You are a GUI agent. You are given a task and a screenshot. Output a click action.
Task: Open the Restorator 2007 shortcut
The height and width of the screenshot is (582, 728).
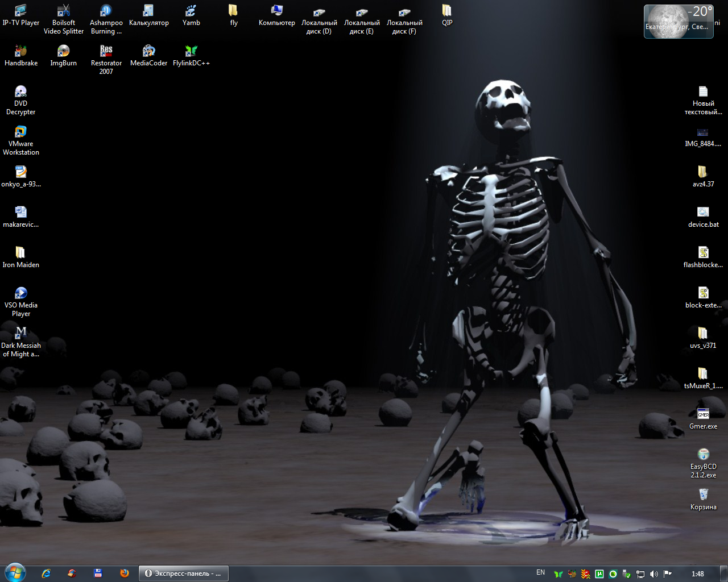(x=106, y=60)
